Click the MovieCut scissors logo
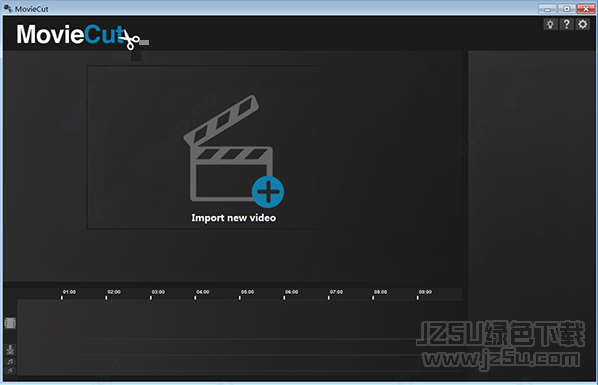This screenshot has height=385, width=598. coord(82,35)
